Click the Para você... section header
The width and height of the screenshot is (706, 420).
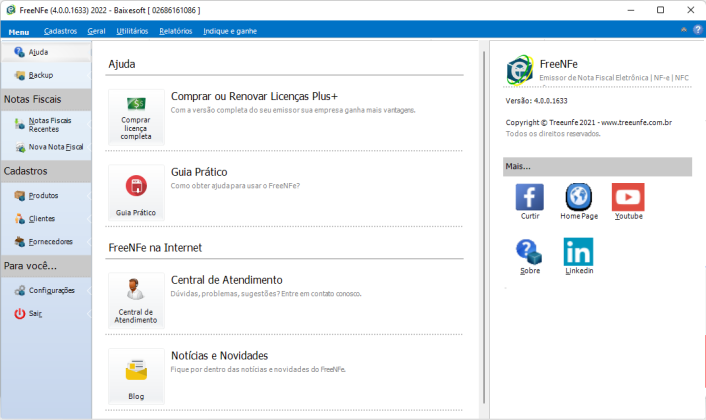point(46,266)
